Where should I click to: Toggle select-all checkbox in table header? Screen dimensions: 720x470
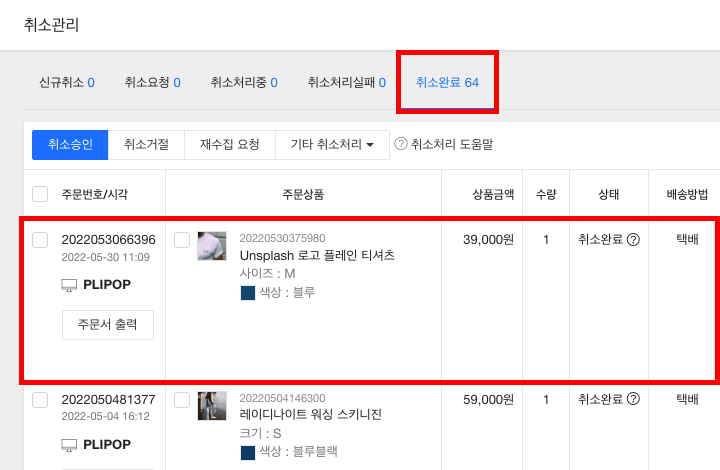click(40, 194)
